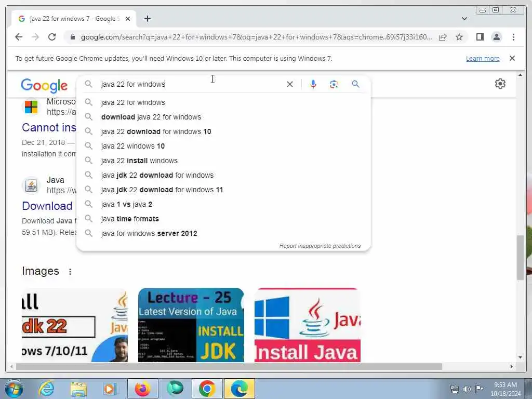532x399 pixels.
Task: Open the Learn more link
Action: pos(483,59)
